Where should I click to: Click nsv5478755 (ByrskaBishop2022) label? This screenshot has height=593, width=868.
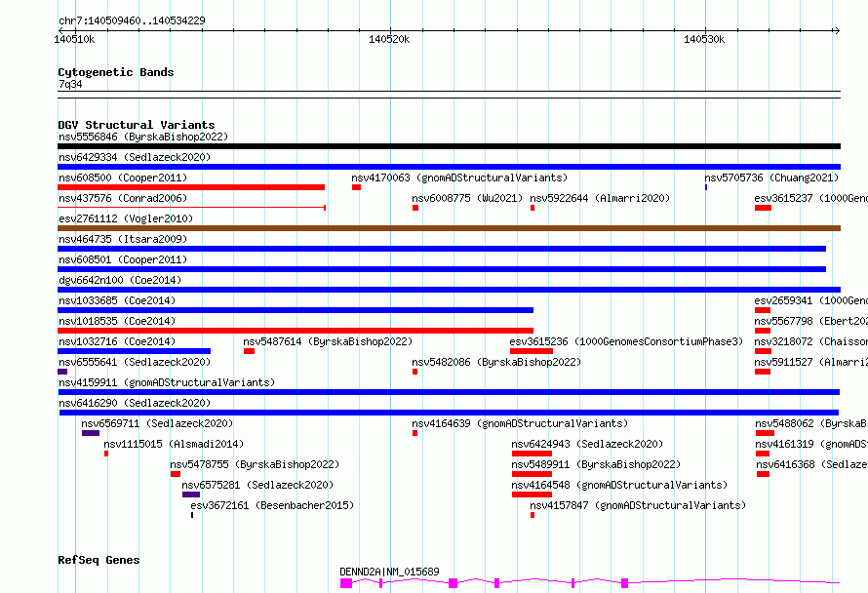(x=255, y=464)
